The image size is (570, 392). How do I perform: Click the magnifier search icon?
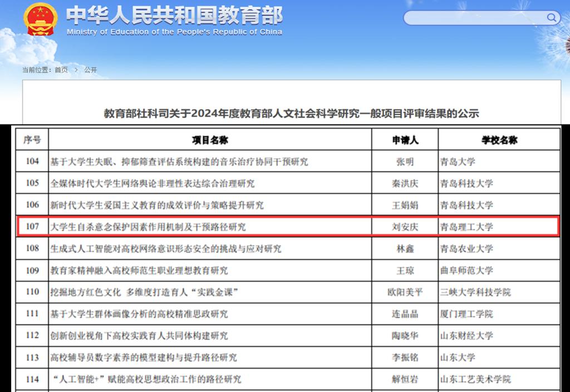(x=552, y=18)
